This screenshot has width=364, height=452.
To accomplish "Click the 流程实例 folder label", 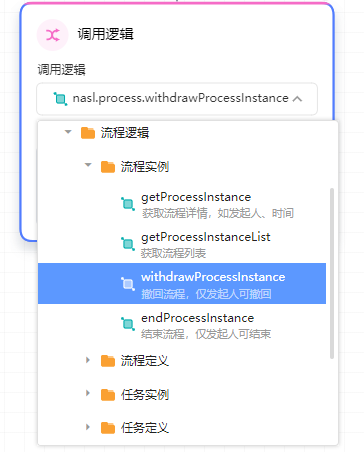I will 145,167.
